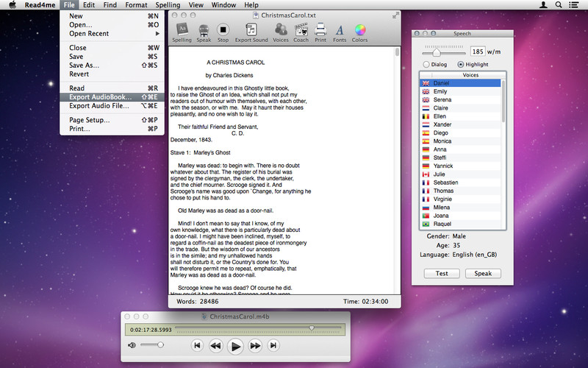Open the Apple menu
The image size is (588, 368).
click(x=12, y=5)
